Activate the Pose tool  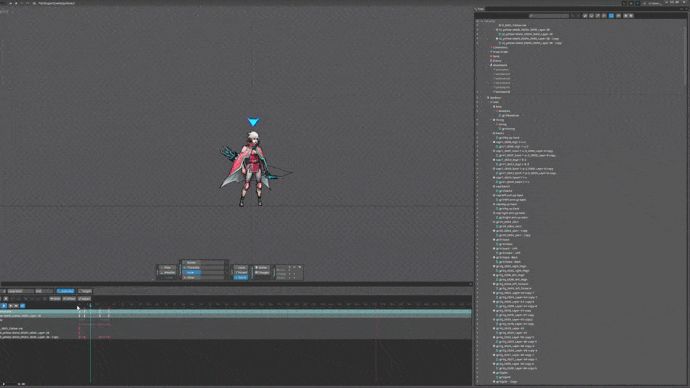(168, 267)
